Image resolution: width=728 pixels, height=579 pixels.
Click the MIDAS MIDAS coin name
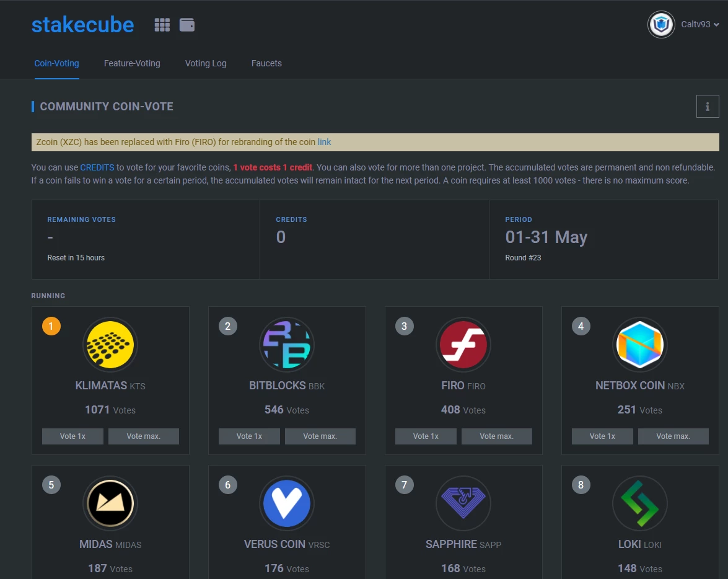[110, 544]
